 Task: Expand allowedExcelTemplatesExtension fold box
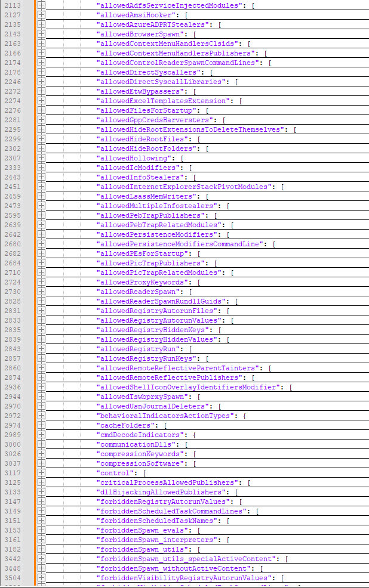click(x=41, y=101)
